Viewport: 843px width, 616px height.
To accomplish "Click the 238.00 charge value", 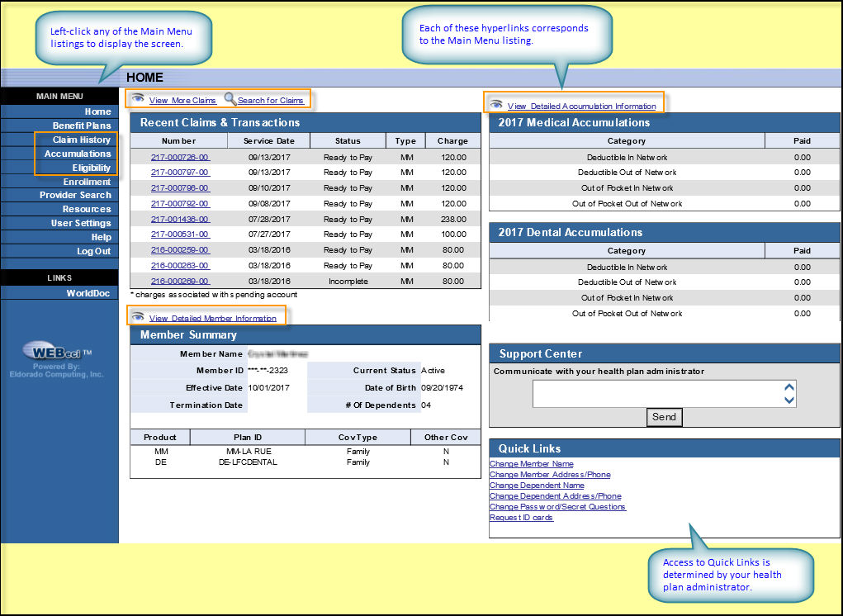I will click(x=454, y=220).
